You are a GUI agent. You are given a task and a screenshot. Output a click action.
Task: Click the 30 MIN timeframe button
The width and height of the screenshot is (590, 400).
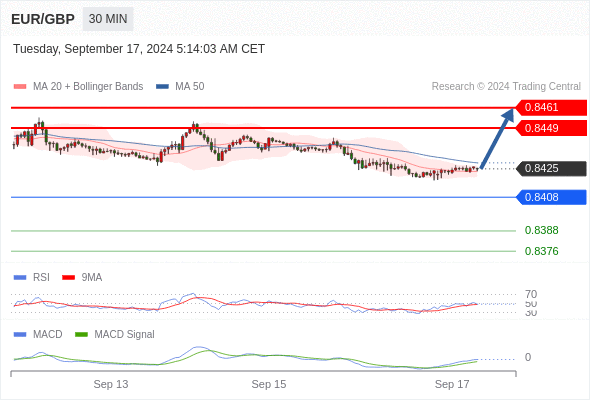pyautogui.click(x=108, y=19)
